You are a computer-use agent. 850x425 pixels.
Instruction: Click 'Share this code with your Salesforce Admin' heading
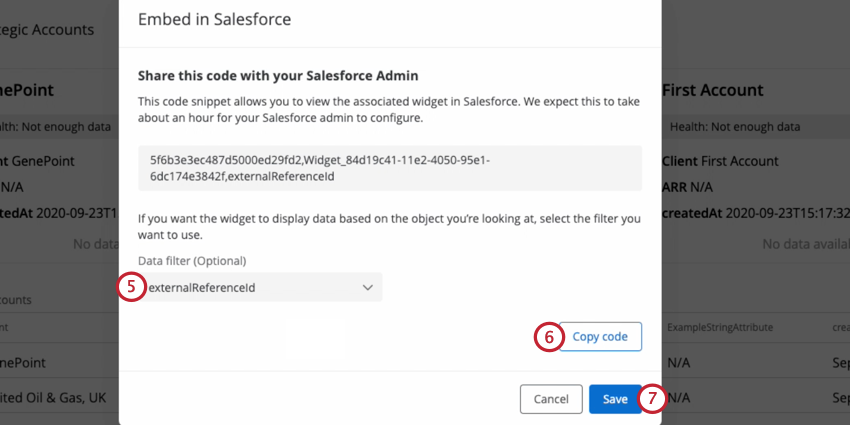coord(278,76)
